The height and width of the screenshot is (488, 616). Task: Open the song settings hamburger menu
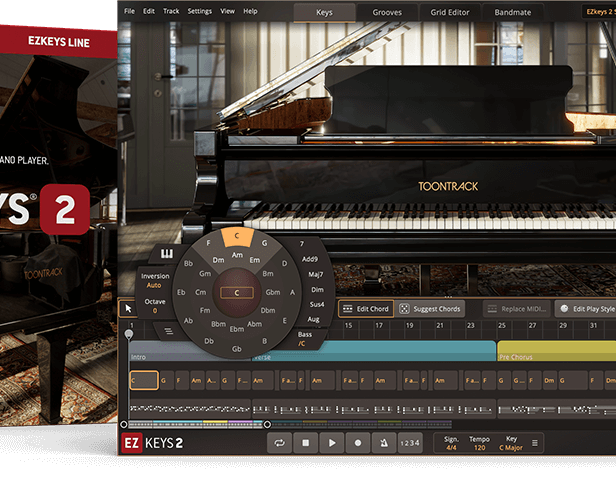click(535, 443)
